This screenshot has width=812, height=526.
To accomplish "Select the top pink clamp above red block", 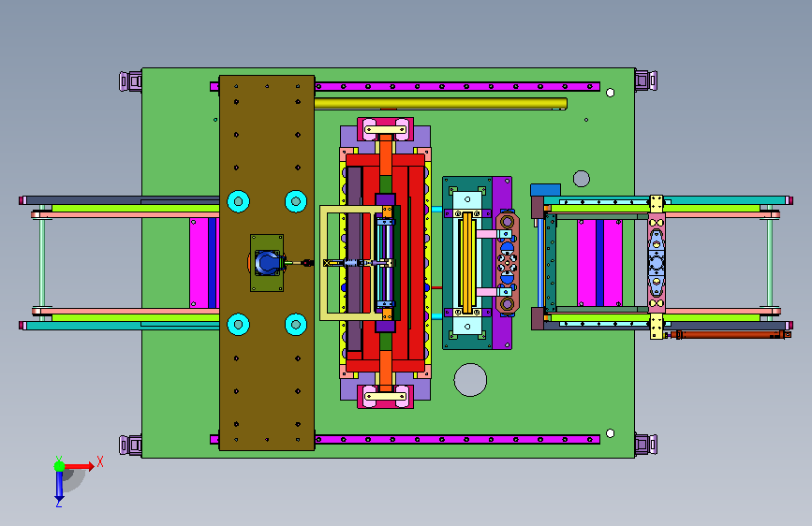I will (x=385, y=129).
